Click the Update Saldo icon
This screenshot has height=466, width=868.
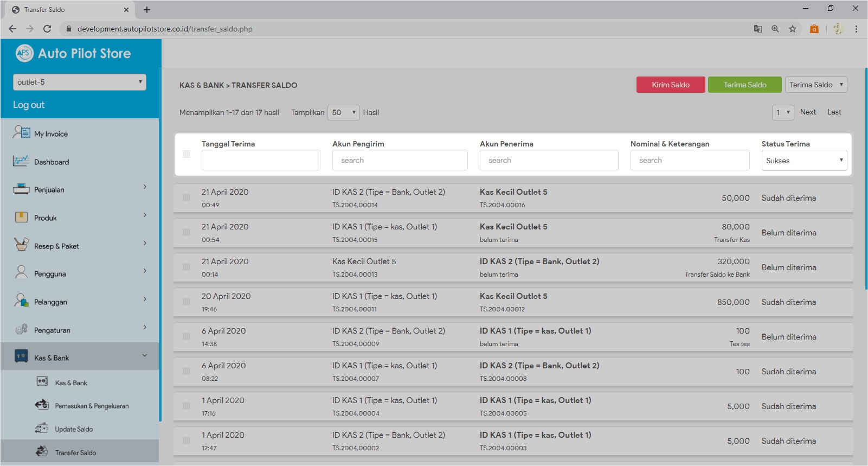42,428
